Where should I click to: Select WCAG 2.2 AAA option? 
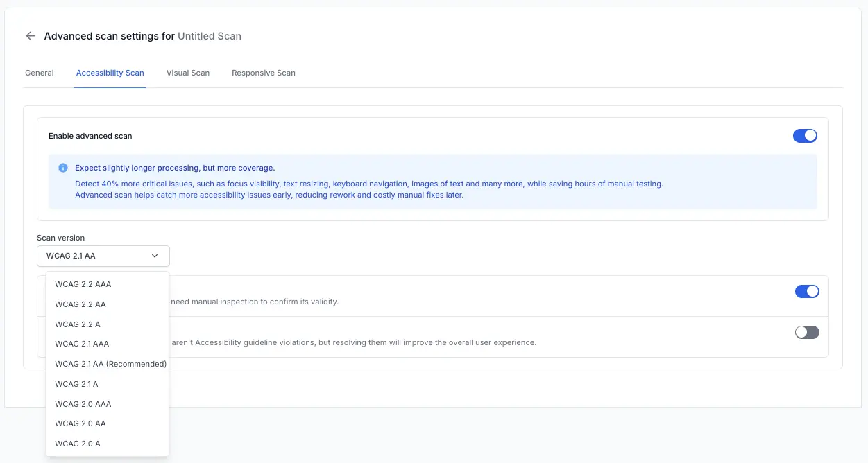(x=83, y=284)
